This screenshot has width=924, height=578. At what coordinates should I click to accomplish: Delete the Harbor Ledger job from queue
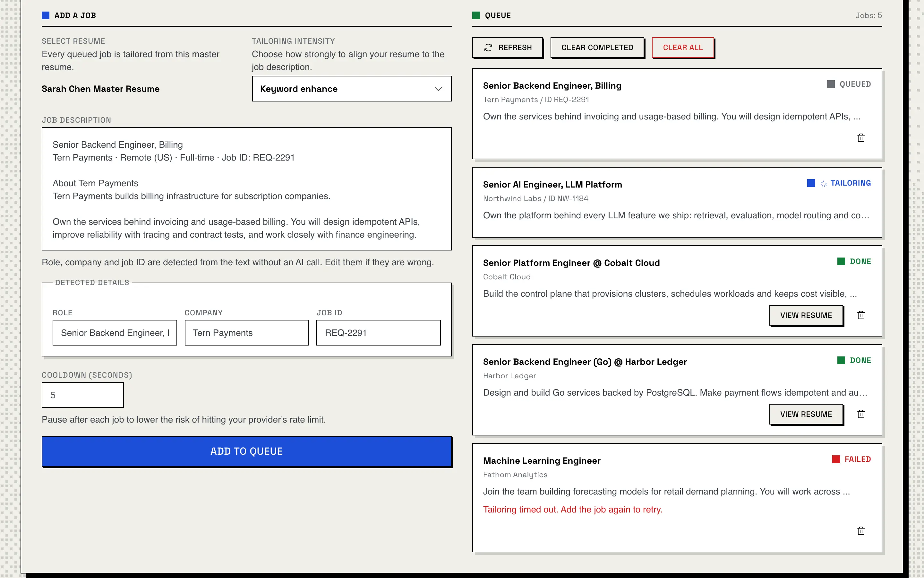[860, 414]
